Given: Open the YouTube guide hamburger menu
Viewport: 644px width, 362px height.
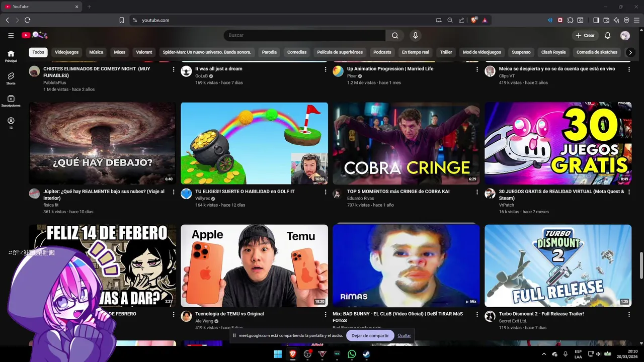Looking at the screenshot, I should [x=11, y=35].
